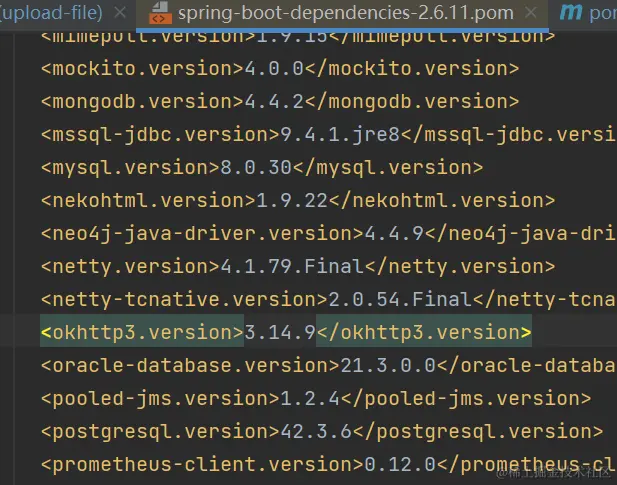Open the Maven pom tab with the m icon

588,13
